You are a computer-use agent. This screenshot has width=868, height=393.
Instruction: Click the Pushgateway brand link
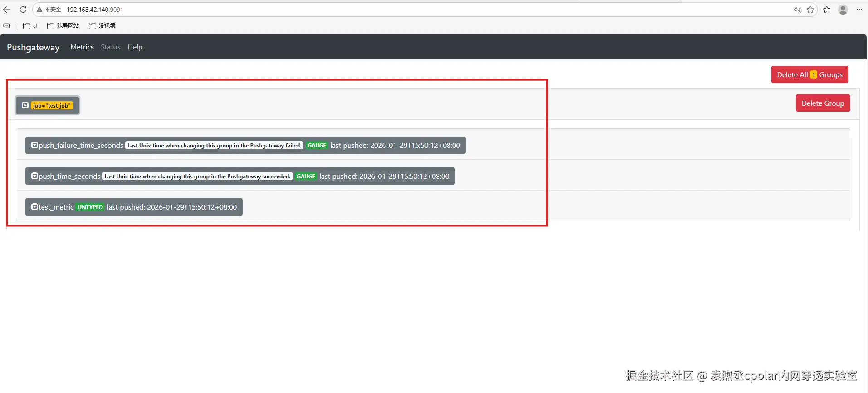33,47
